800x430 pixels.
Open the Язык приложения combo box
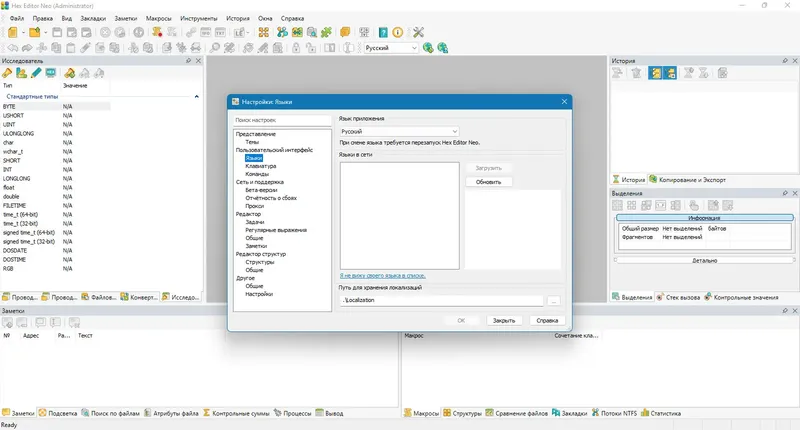pos(399,132)
